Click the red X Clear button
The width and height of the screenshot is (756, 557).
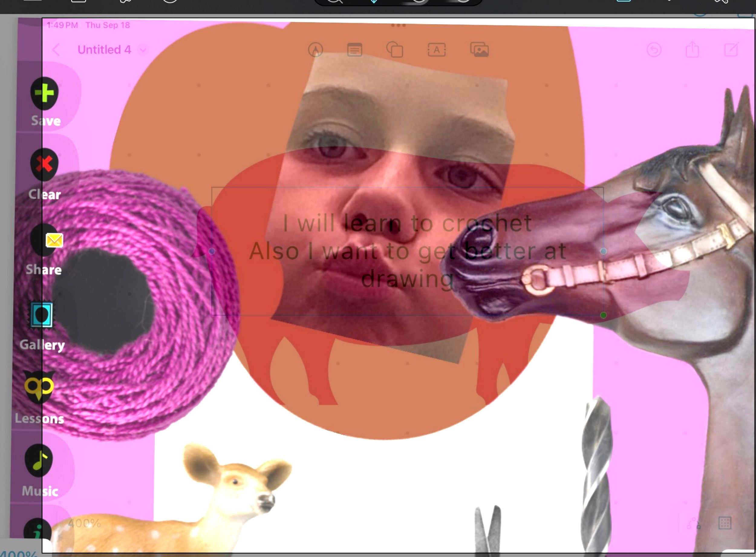point(44,165)
